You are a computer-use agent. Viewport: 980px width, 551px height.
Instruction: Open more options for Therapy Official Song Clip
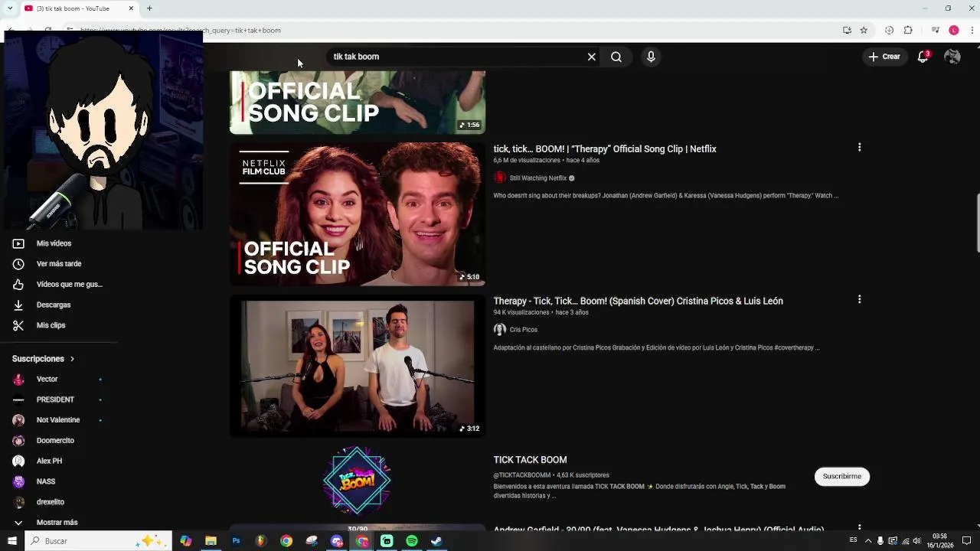(859, 147)
